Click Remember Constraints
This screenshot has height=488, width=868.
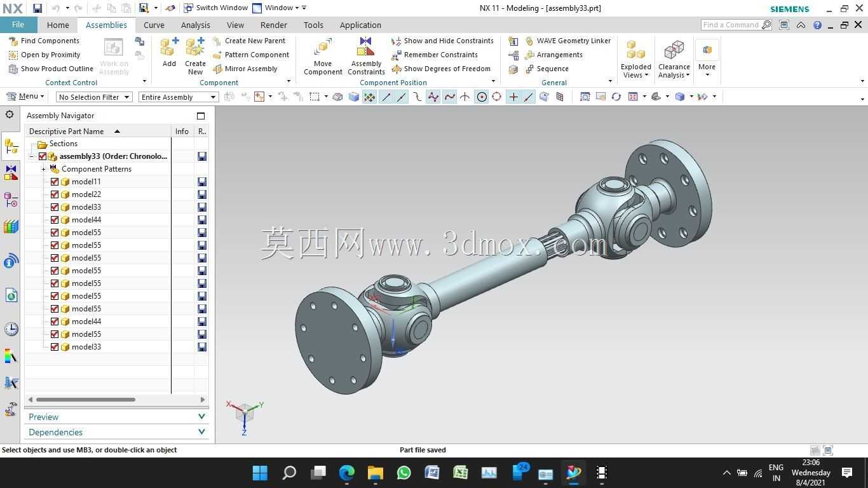tap(435, 55)
